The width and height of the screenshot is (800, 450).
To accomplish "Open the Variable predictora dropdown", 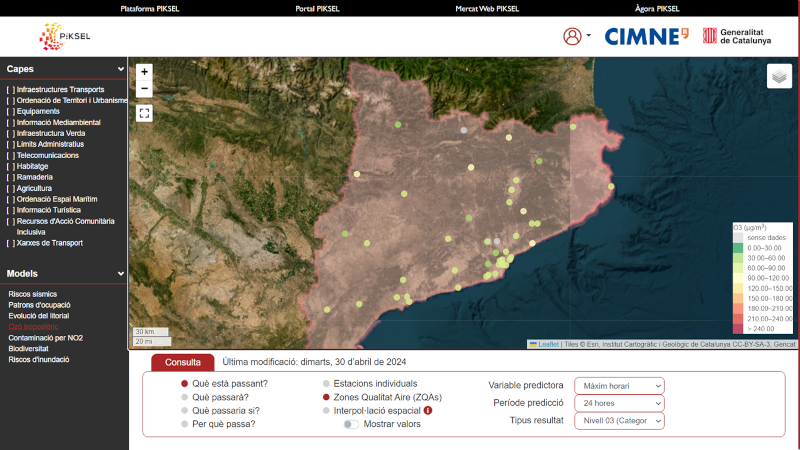I will tap(619, 385).
